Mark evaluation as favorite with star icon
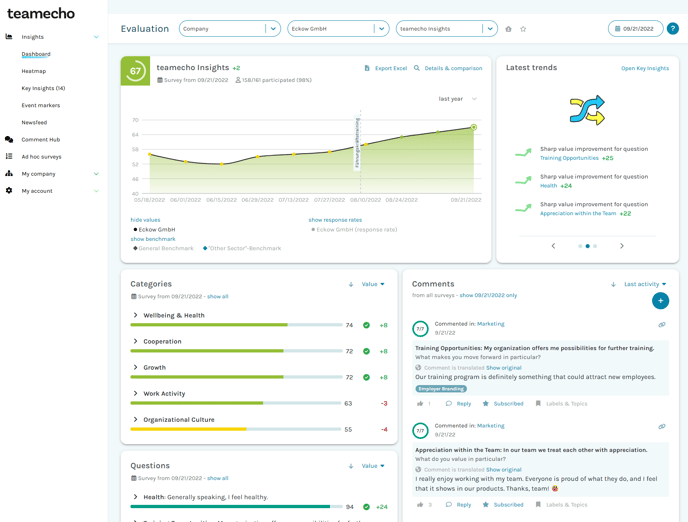Viewport: 688px width, 522px height. 523,29
